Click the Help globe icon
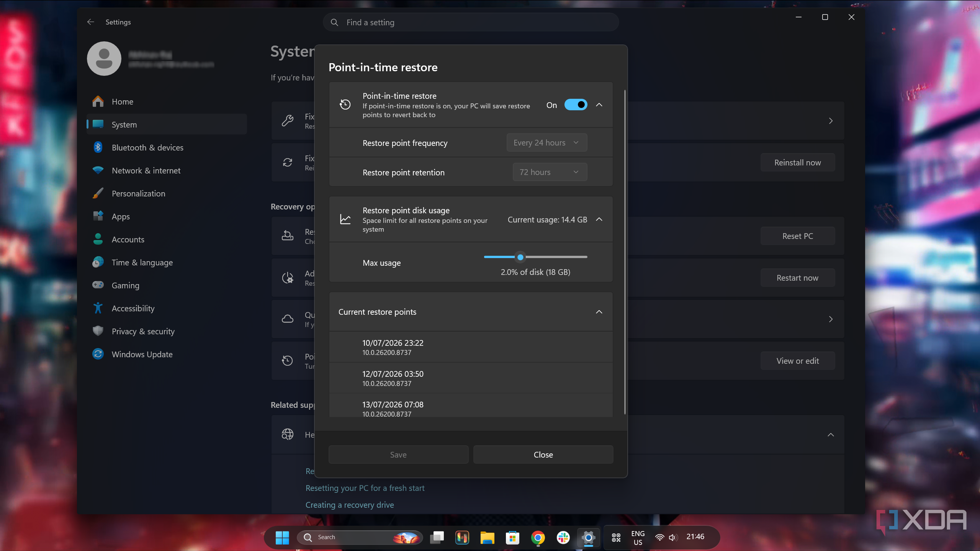Screen dimensions: 980x551 [x=288, y=434]
